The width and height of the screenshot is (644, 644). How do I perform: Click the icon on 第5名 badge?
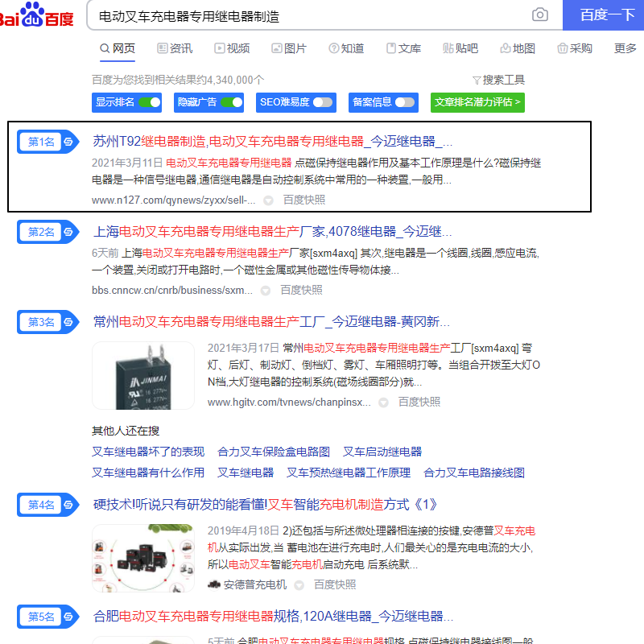click(x=68, y=617)
